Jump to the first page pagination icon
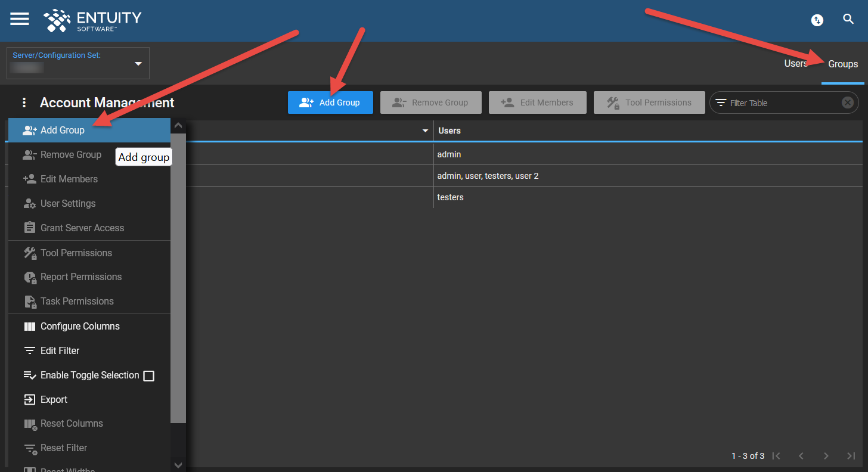The width and height of the screenshot is (868, 472). pyautogui.click(x=776, y=455)
